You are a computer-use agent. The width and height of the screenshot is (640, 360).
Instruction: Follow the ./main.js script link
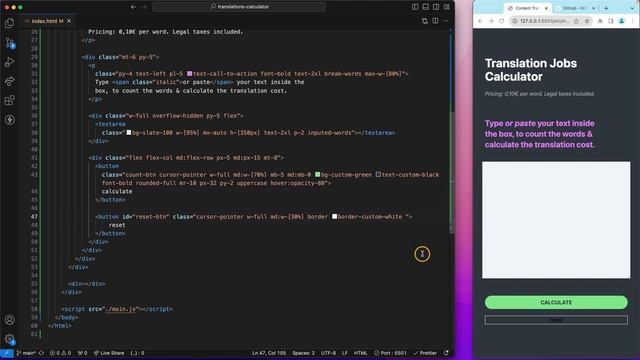[120, 309]
